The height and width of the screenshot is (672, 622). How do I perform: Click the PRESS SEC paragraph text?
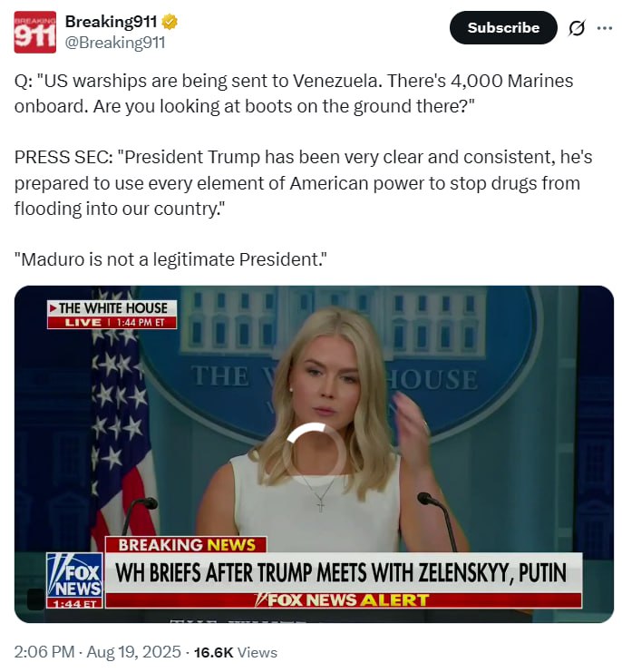point(303,183)
